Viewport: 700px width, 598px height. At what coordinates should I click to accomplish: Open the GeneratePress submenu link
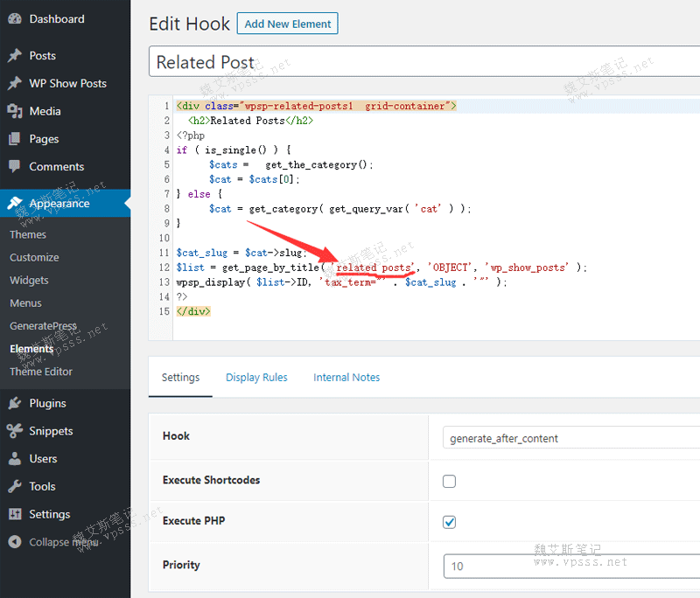[x=43, y=326]
